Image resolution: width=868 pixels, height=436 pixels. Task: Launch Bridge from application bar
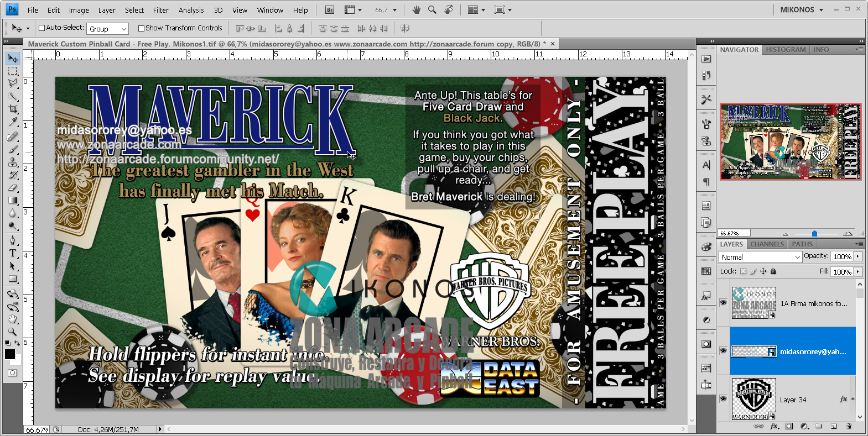pyautogui.click(x=329, y=10)
